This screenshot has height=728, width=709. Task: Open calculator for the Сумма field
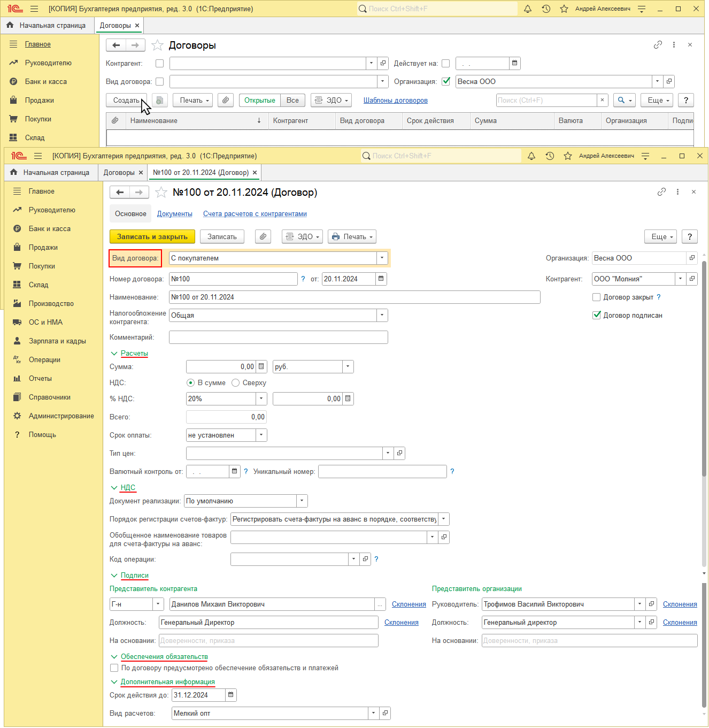261,366
